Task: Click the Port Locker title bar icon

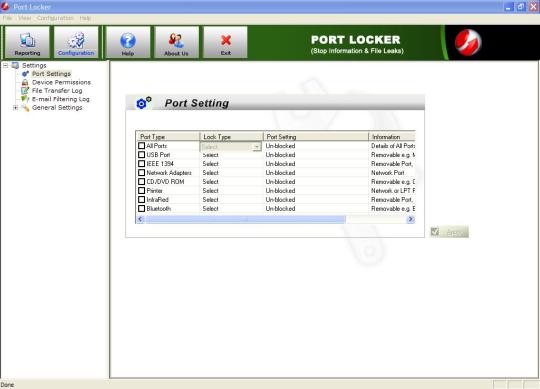Action: [x=5, y=6]
